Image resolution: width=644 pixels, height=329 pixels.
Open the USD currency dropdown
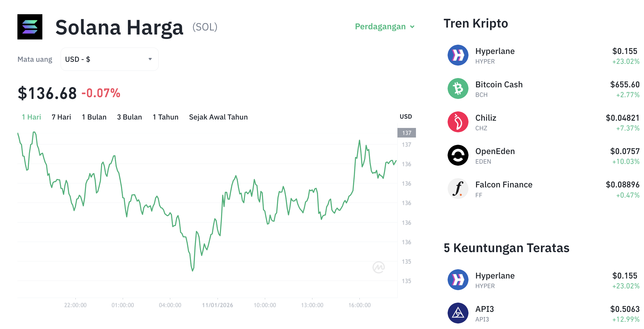109,59
